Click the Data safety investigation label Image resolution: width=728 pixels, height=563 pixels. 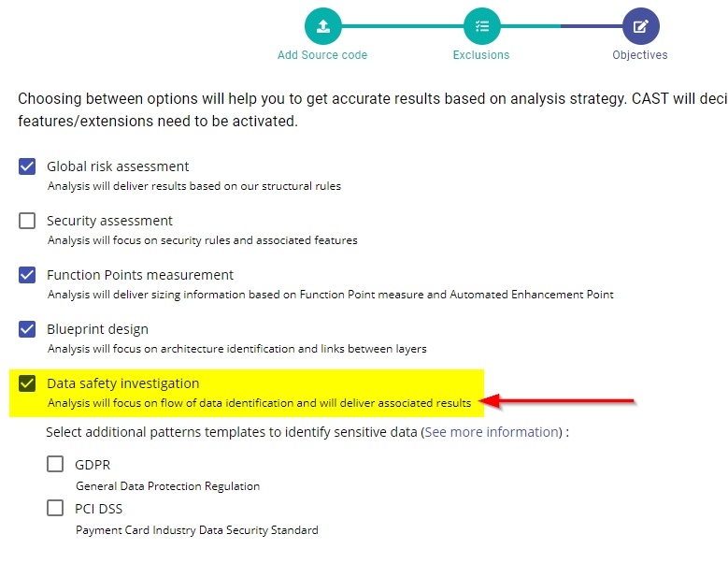tap(122, 383)
